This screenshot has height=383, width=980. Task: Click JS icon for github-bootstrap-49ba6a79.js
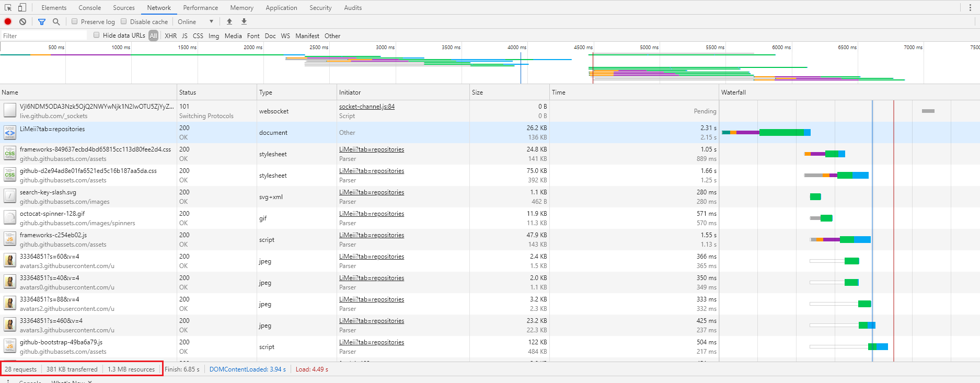pyautogui.click(x=10, y=346)
